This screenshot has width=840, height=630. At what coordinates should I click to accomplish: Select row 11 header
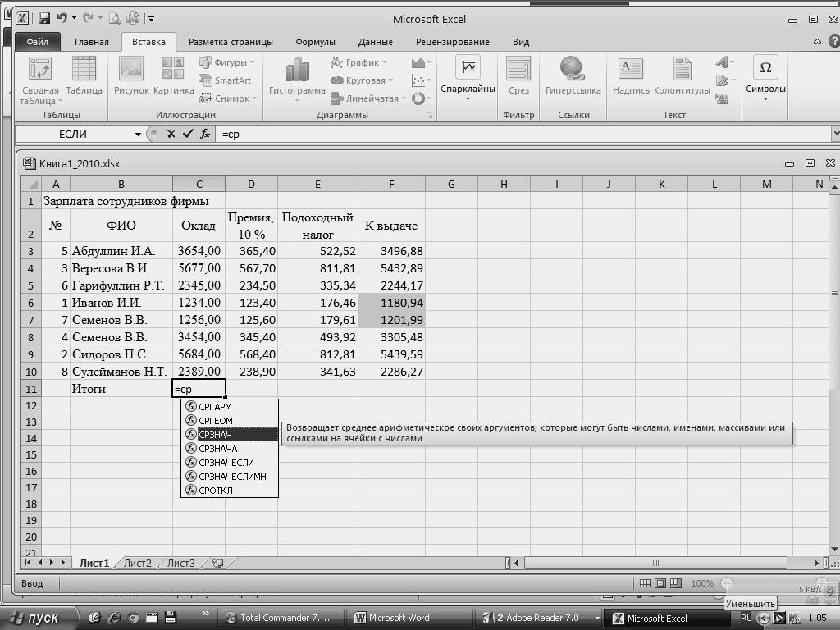[31, 389]
